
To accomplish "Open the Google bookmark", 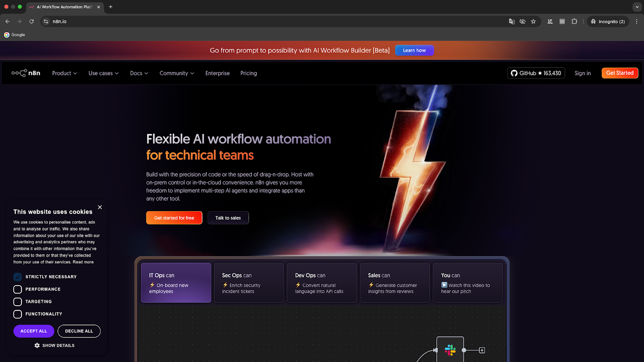I will coord(14,35).
